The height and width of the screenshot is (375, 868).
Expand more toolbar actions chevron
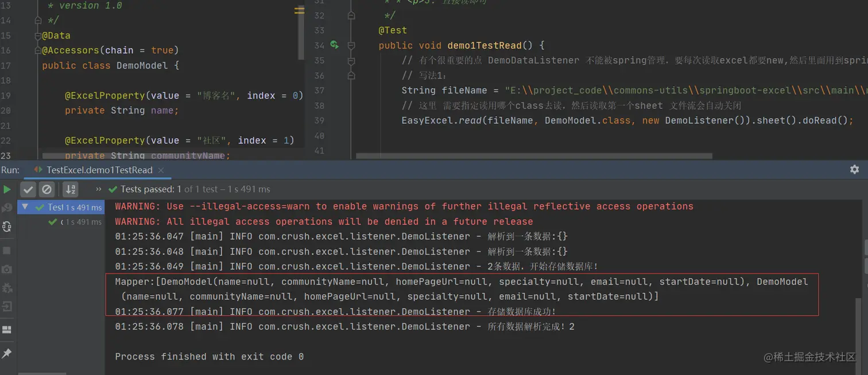(99, 189)
